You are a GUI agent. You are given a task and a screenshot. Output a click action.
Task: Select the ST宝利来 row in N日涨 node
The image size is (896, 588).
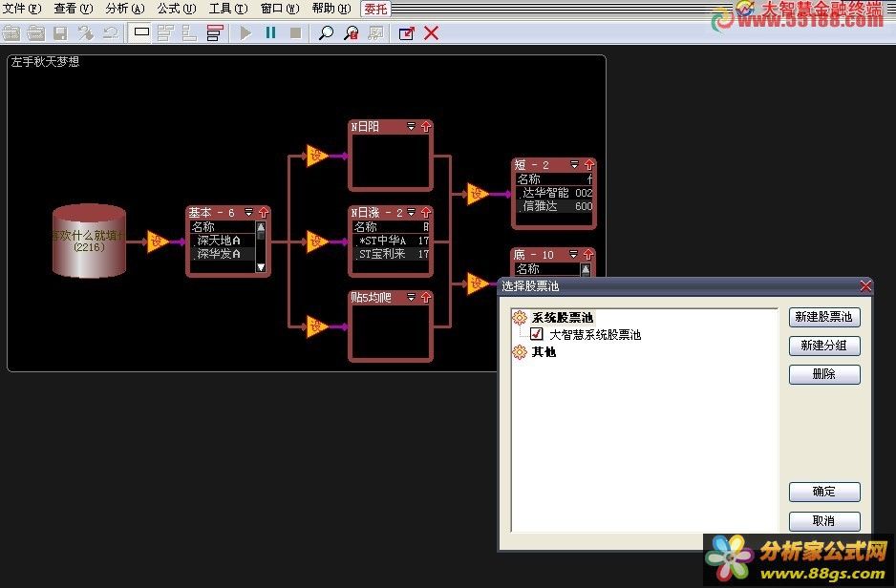392,254
